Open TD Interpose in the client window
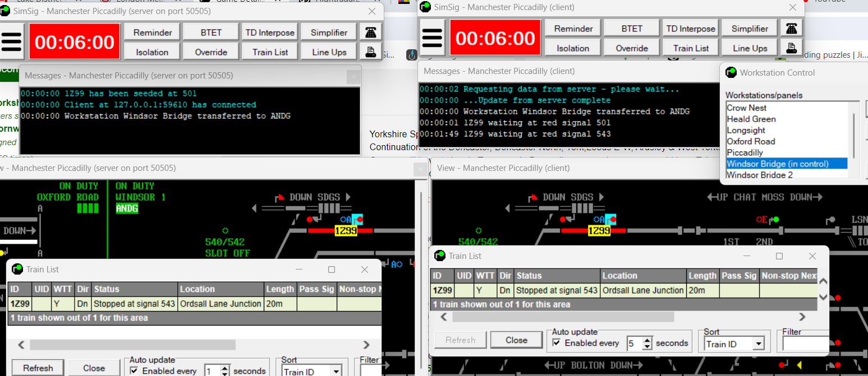 [691, 29]
